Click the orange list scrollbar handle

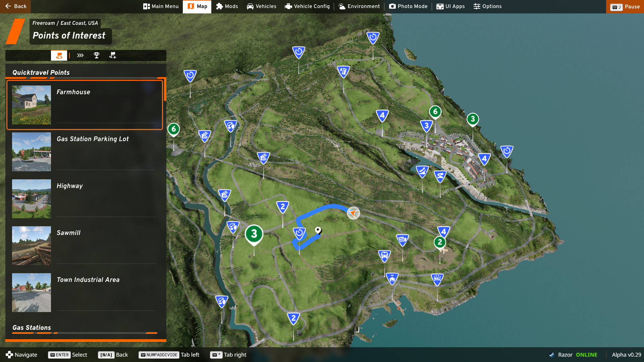pos(165,90)
